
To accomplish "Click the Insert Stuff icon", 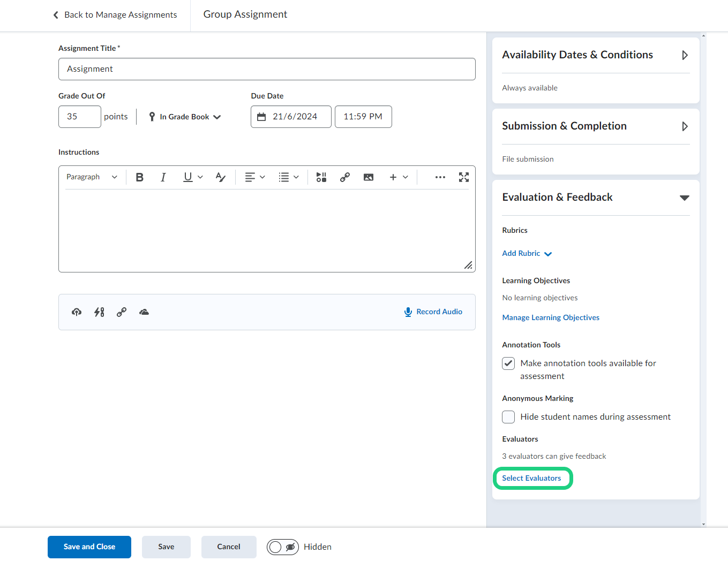I will (x=321, y=177).
